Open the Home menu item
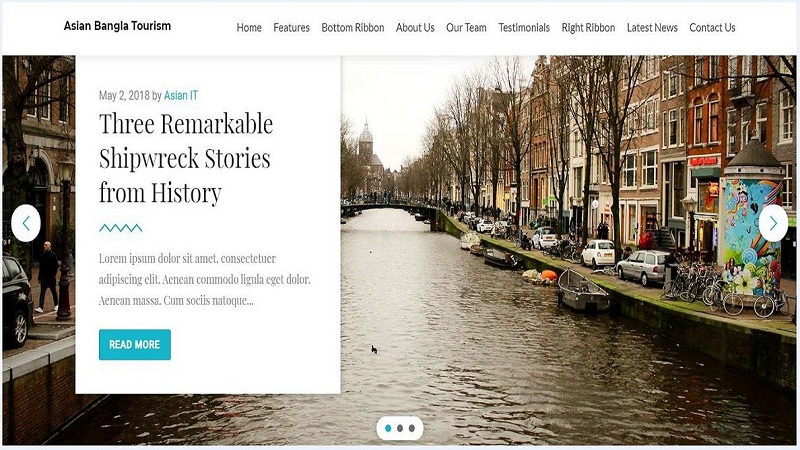This screenshot has width=800, height=450. pos(249,28)
